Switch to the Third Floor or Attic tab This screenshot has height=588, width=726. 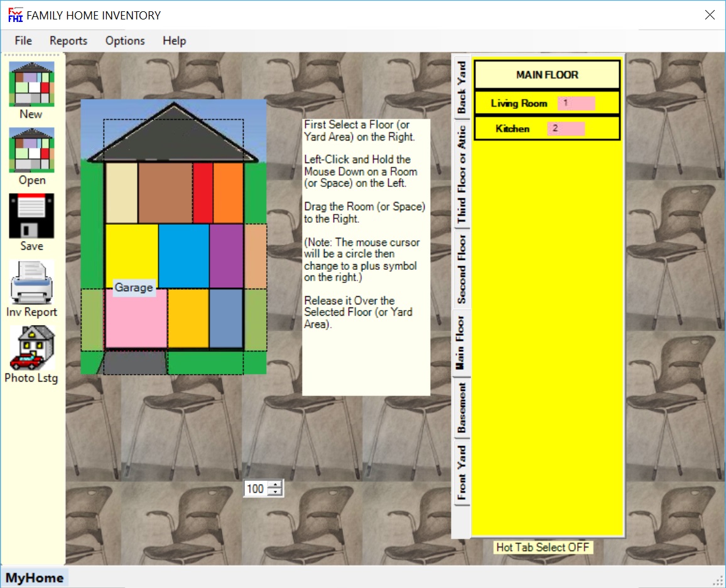tap(461, 175)
